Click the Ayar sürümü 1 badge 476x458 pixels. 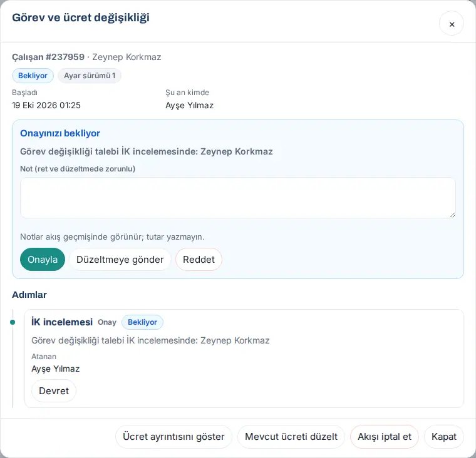pos(90,76)
